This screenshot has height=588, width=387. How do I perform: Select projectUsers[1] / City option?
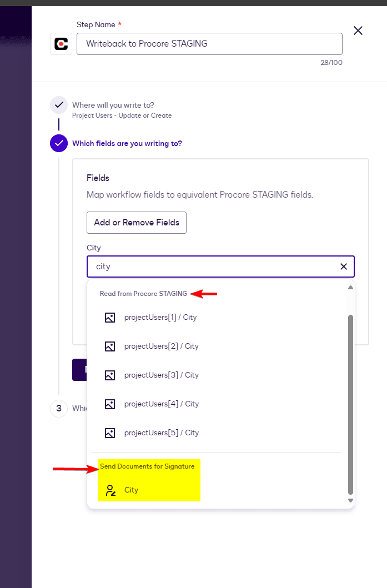pos(161,318)
